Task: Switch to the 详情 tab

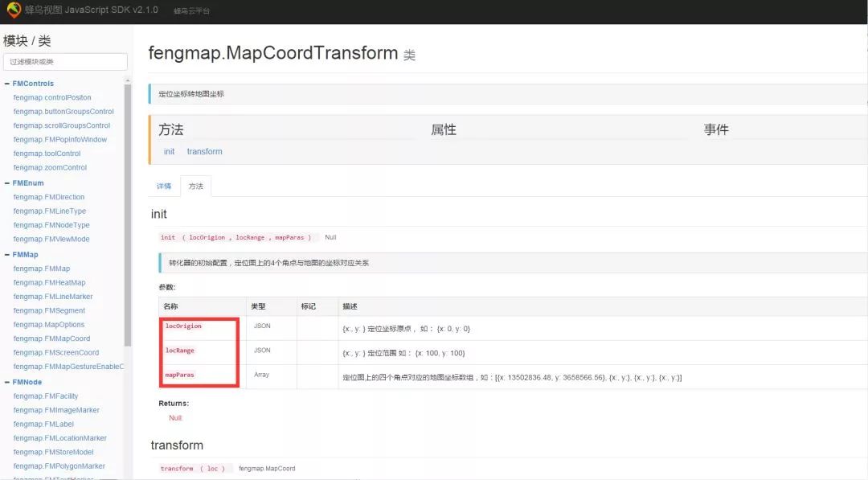Action: [x=164, y=187]
